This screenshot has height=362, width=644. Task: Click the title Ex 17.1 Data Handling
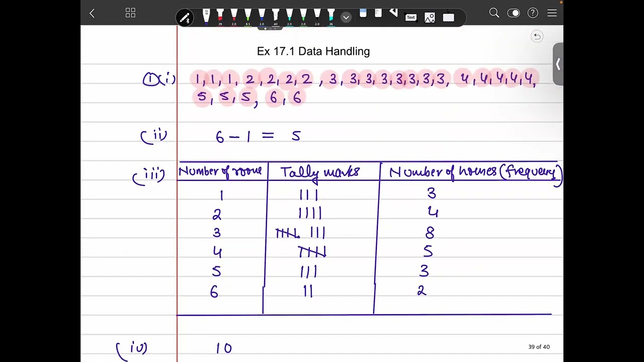[313, 51]
